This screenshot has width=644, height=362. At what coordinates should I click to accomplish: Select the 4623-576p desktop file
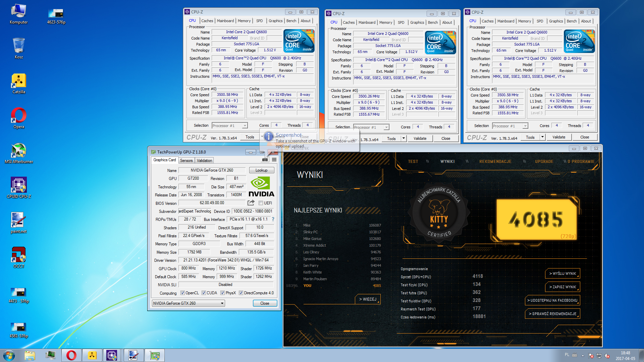(x=56, y=16)
